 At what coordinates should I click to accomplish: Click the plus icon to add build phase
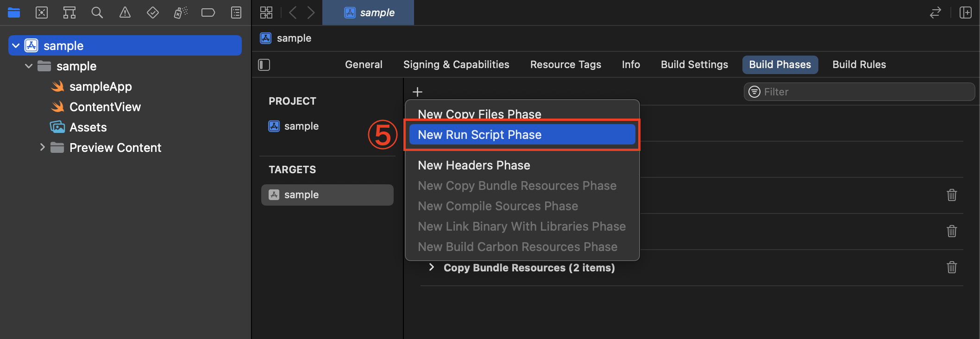(x=417, y=92)
